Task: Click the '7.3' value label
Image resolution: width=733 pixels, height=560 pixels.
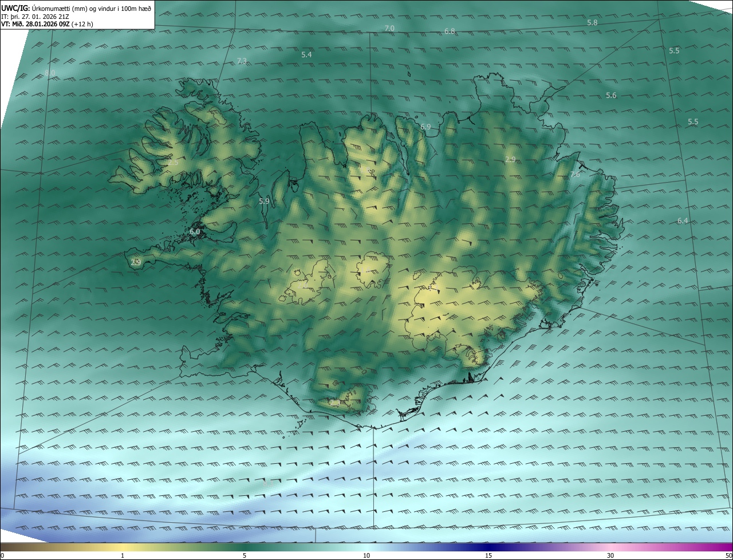Action: pyautogui.click(x=242, y=61)
